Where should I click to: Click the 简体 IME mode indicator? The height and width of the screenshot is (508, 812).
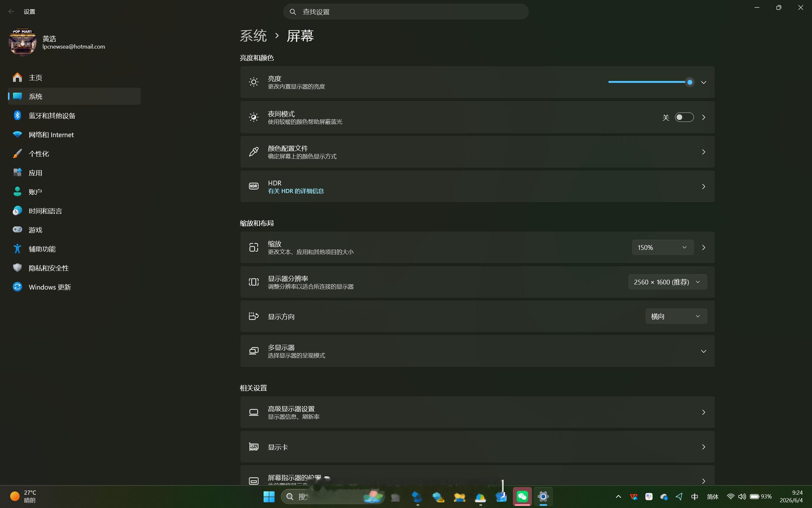[x=713, y=497]
